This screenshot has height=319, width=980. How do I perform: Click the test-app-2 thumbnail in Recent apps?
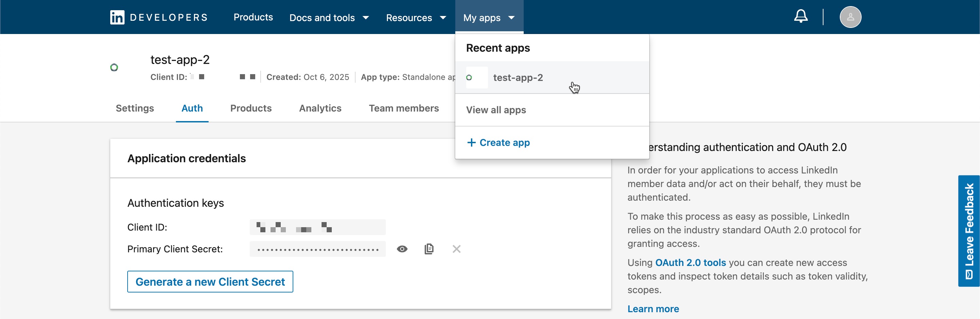(x=476, y=78)
